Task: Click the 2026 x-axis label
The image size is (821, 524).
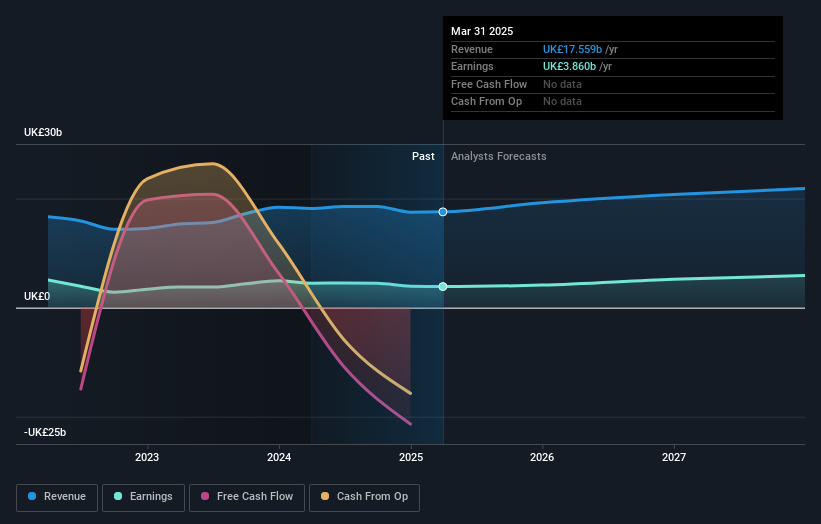Action: tap(542, 458)
